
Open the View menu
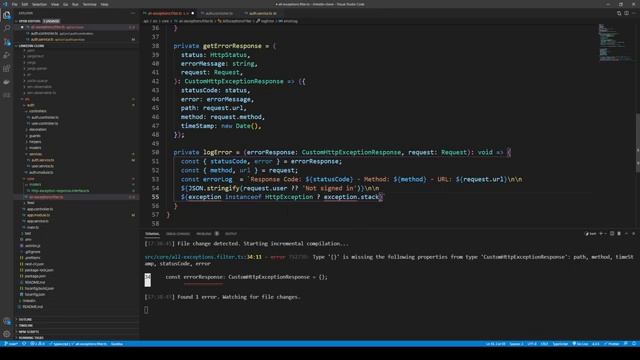point(55,4)
